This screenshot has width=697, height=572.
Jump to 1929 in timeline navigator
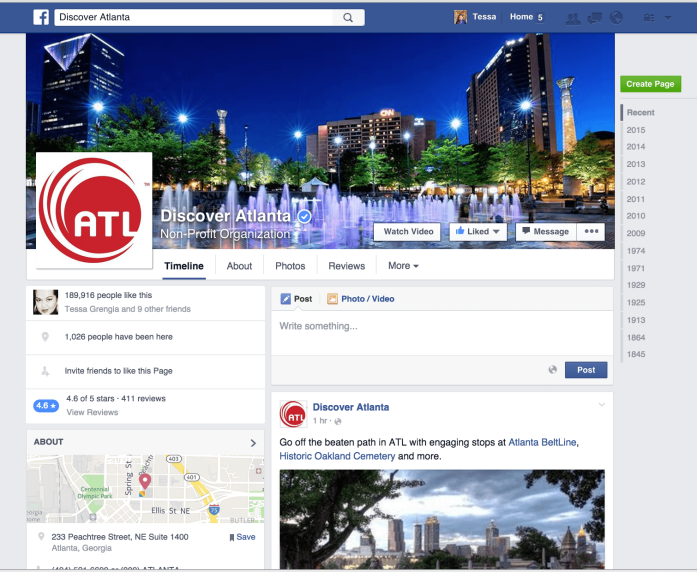(x=636, y=285)
